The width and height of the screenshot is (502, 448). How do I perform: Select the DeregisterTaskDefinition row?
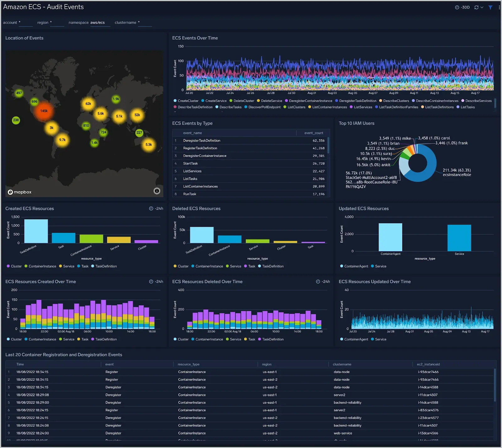point(250,141)
